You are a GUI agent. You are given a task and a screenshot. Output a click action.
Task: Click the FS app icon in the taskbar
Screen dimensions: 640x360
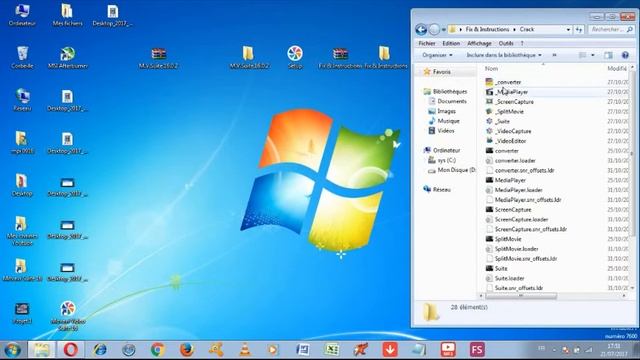477,349
